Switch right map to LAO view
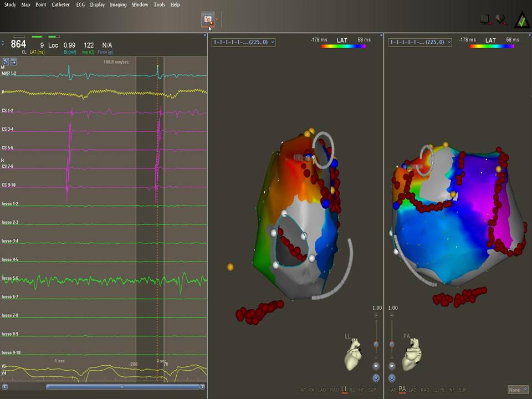532x399 pixels. click(412, 390)
